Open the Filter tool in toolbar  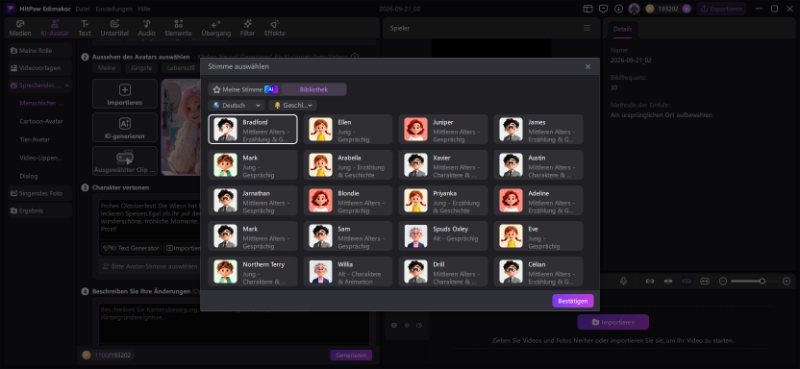point(247,28)
